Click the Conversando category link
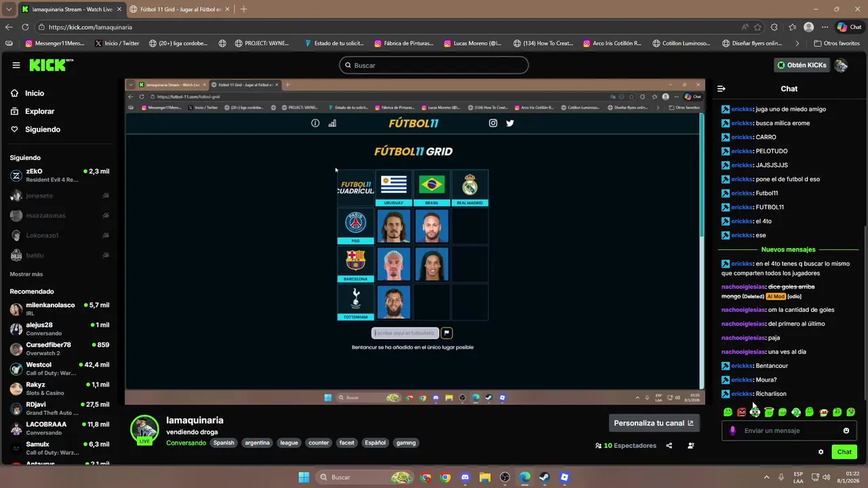 (x=186, y=443)
